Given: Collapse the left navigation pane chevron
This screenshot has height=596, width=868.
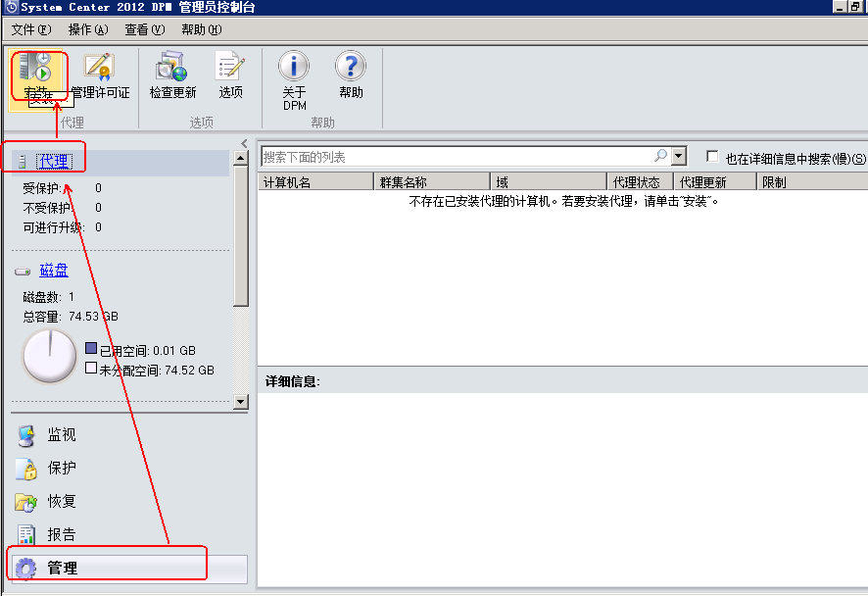Looking at the screenshot, I should pyautogui.click(x=244, y=143).
